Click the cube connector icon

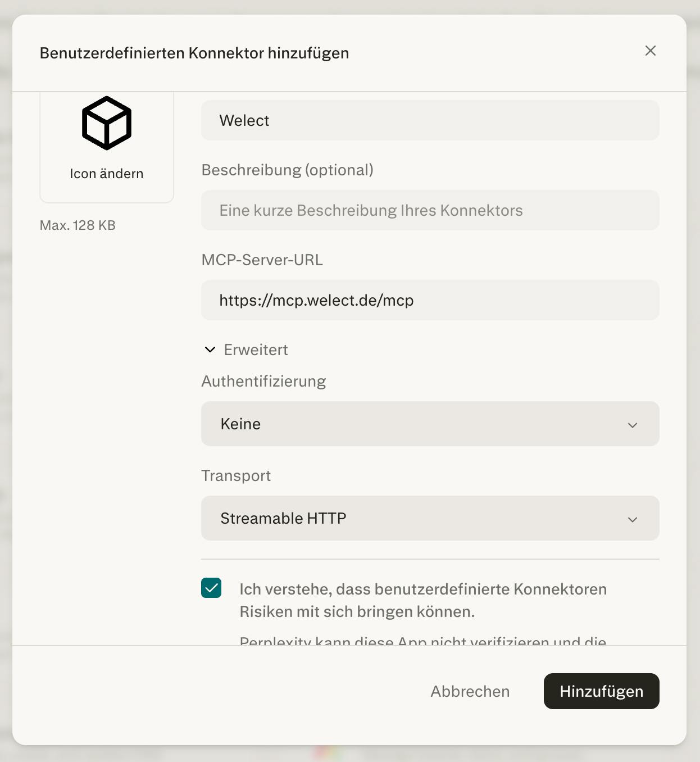(x=107, y=123)
